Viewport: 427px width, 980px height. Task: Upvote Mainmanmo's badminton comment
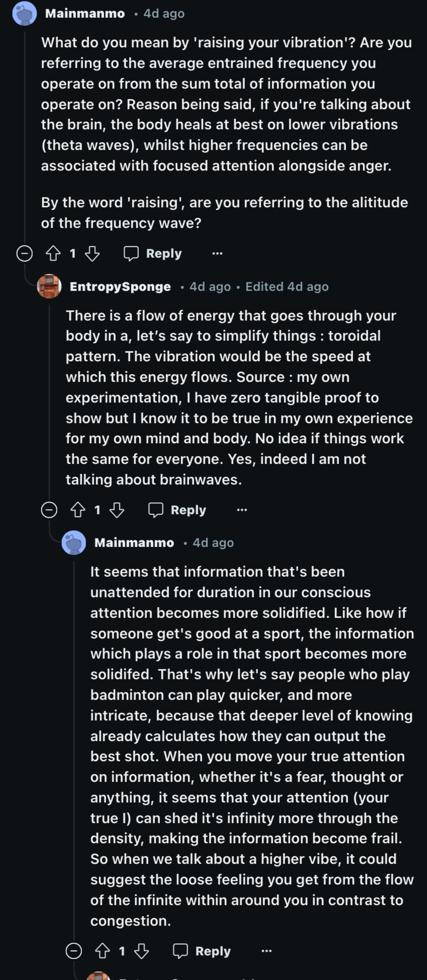103,951
